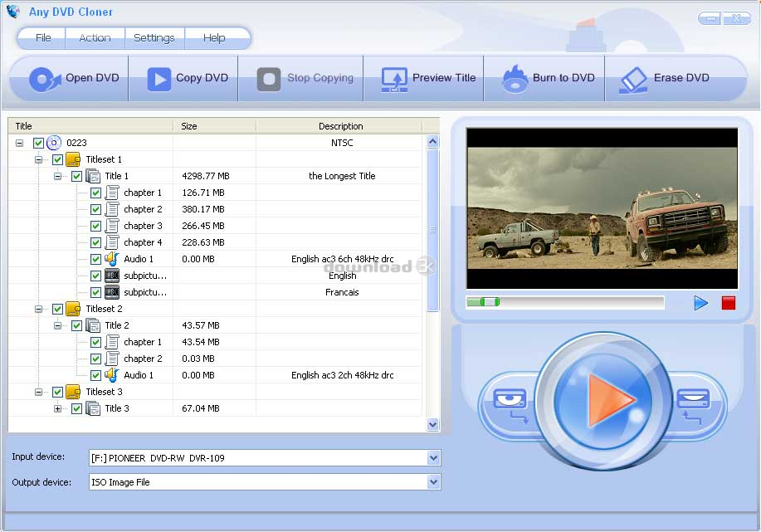Toggle the chapter 3 checkbox in Title 1

point(95,226)
